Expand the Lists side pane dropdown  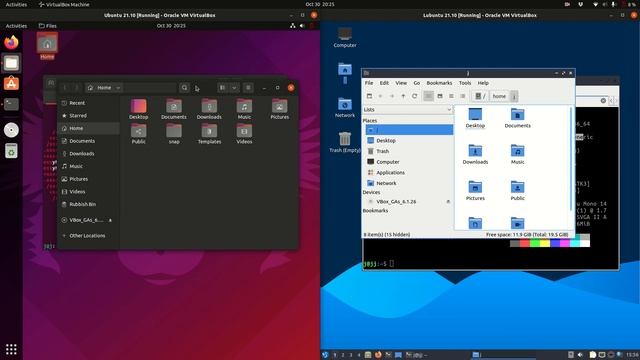407,109
